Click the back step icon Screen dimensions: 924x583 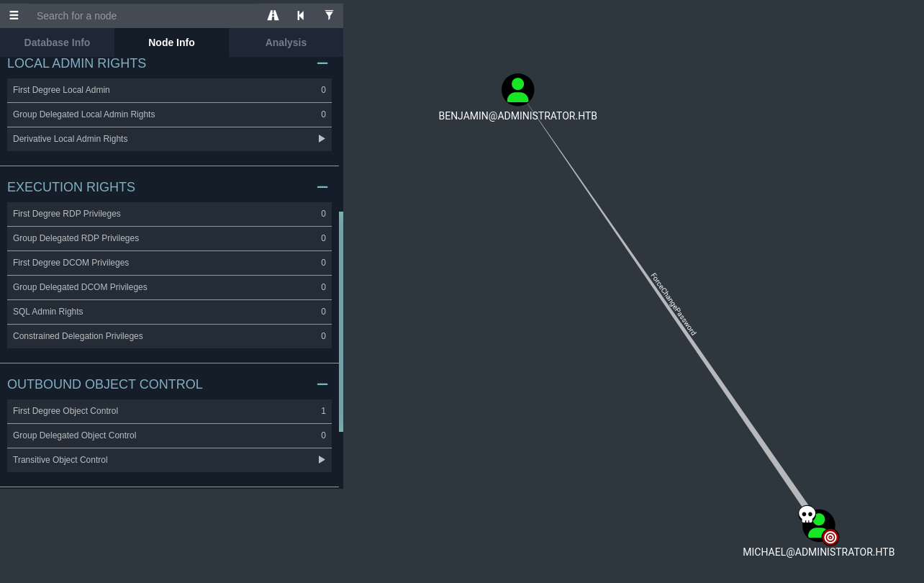(x=301, y=15)
